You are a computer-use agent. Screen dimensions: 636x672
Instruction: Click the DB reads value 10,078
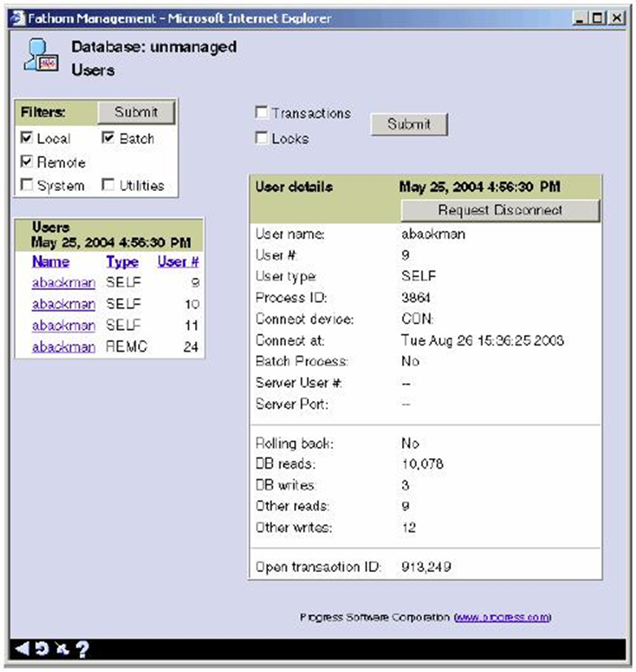[x=422, y=464]
